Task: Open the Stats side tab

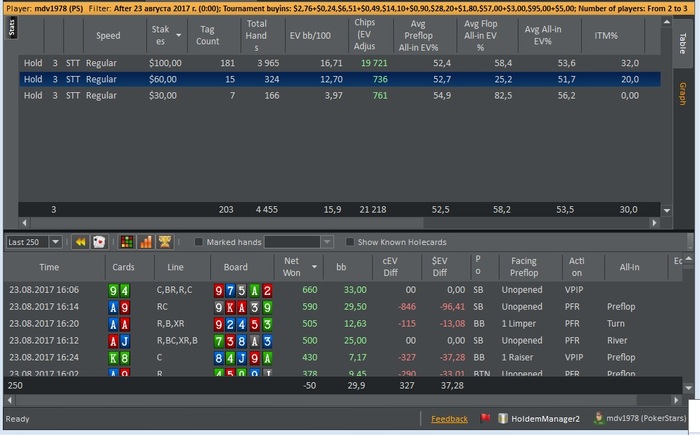Action: pos(12,27)
